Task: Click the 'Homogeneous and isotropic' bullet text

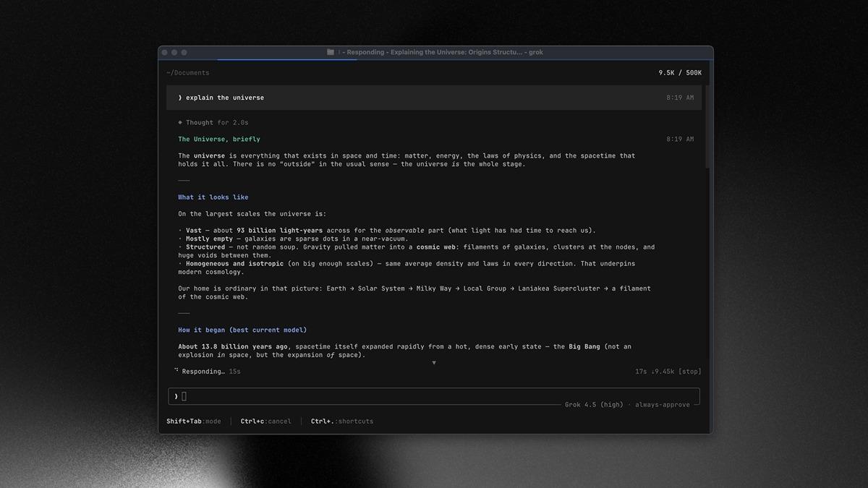Action: (235, 264)
